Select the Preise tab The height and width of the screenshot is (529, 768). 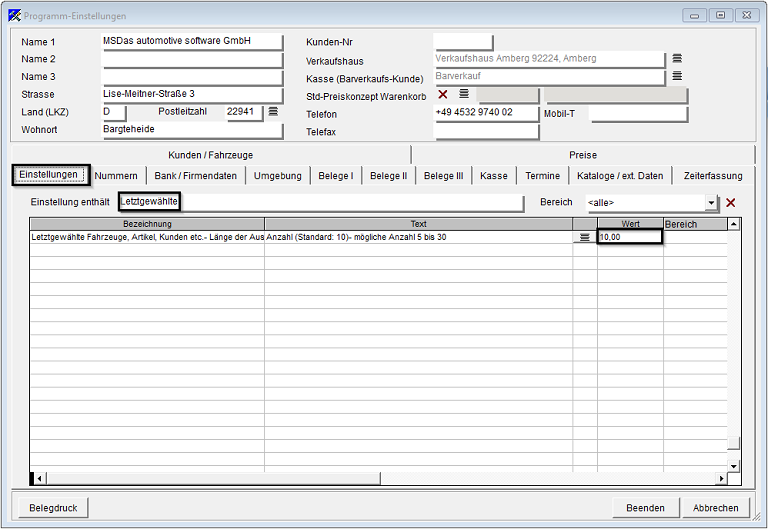pos(583,155)
